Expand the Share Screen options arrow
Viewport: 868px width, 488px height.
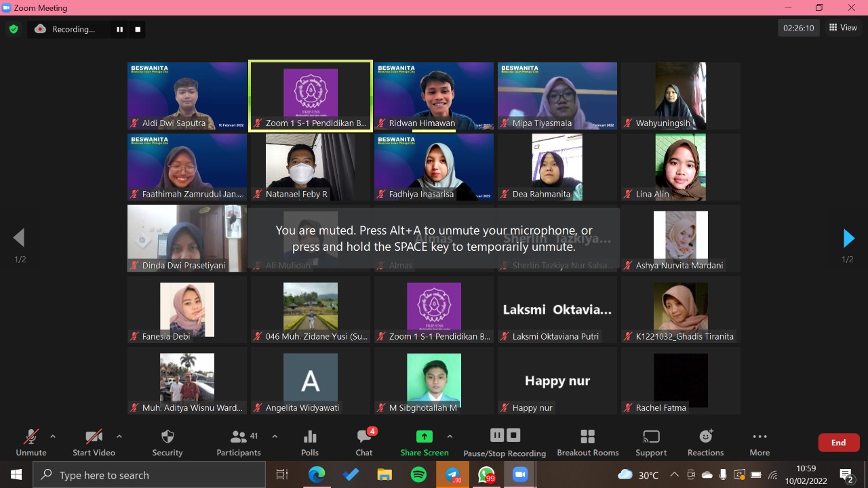click(x=450, y=436)
